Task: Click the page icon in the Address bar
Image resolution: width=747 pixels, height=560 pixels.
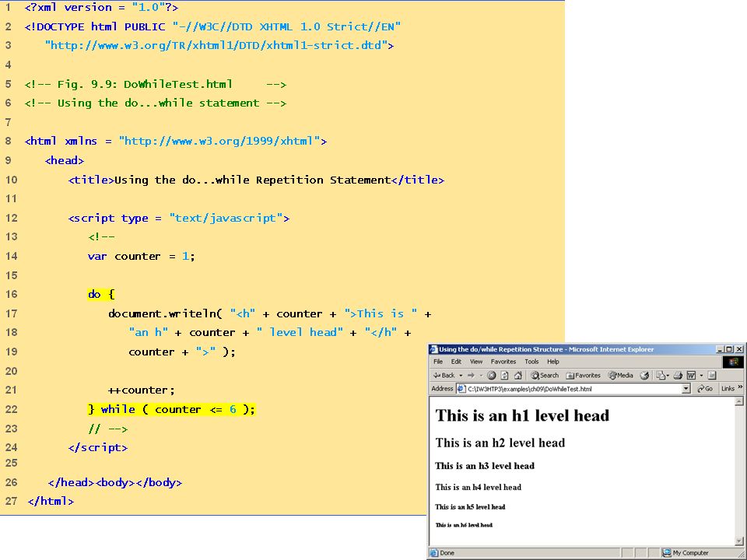Action: pyautogui.click(x=461, y=389)
